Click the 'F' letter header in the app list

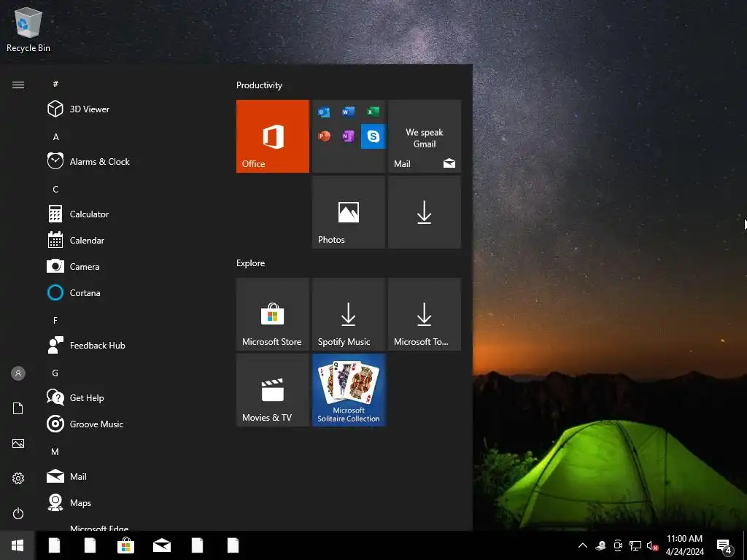[55, 321]
